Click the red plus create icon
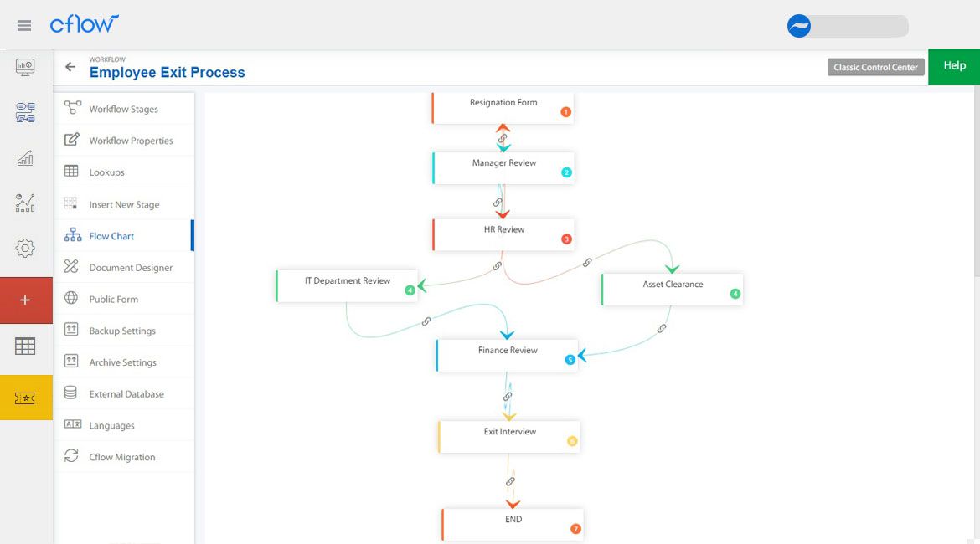The height and width of the screenshot is (544, 980). coord(25,298)
